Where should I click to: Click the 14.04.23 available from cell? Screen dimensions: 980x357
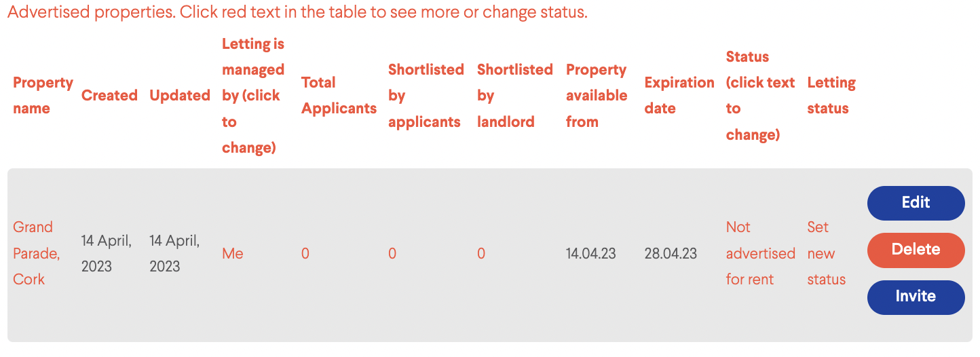point(591,254)
